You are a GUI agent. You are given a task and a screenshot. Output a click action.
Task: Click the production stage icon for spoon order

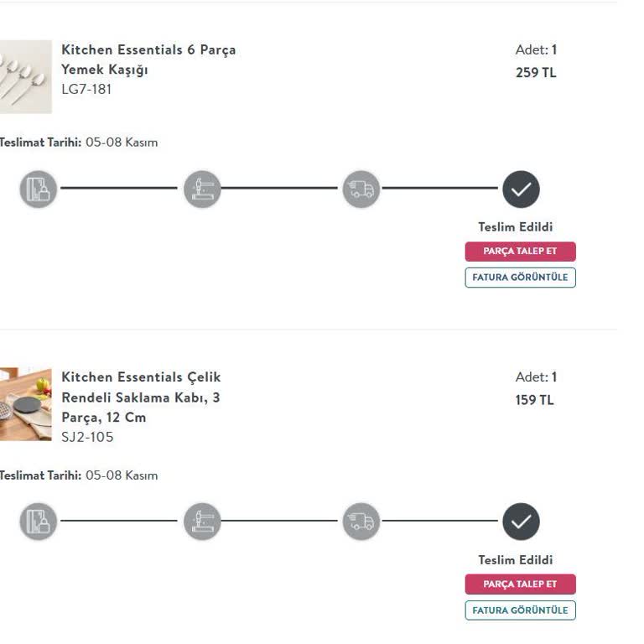coord(202,190)
